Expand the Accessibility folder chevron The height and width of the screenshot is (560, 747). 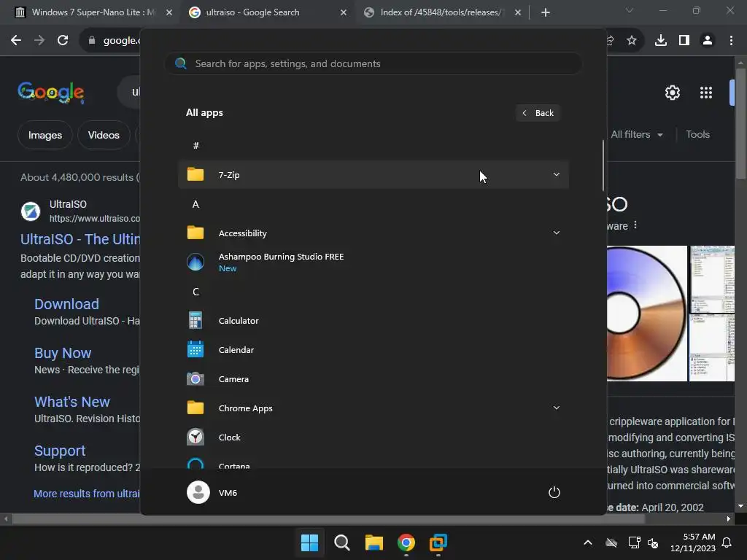(556, 233)
